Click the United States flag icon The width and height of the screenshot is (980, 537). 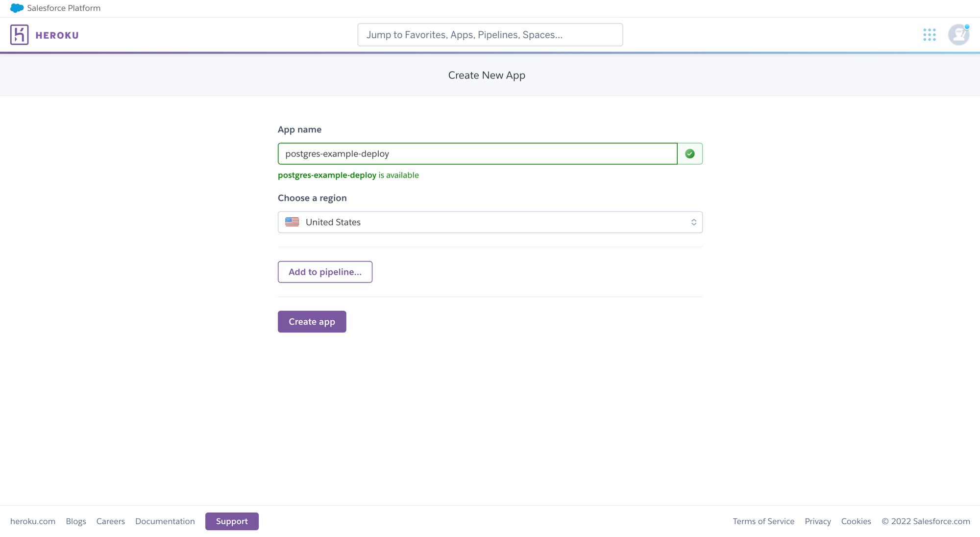tap(292, 222)
